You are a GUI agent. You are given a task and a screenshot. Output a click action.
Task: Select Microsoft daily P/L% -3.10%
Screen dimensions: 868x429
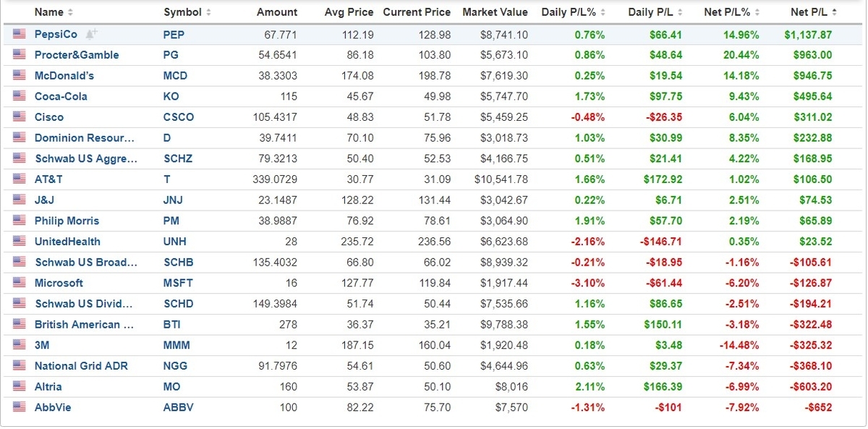point(587,283)
